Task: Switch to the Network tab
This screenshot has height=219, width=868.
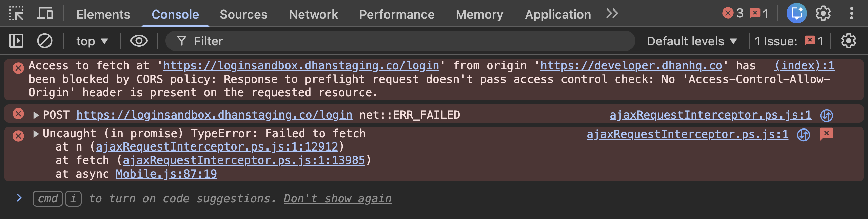Action: coord(313,14)
